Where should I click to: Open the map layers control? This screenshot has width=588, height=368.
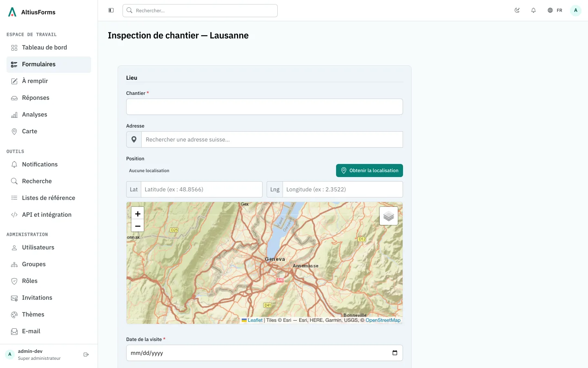pos(389,216)
